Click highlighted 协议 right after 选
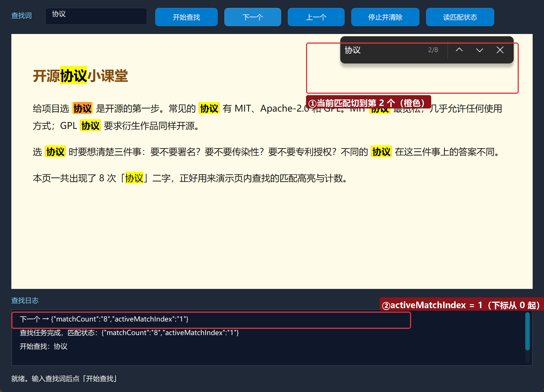 (55, 152)
